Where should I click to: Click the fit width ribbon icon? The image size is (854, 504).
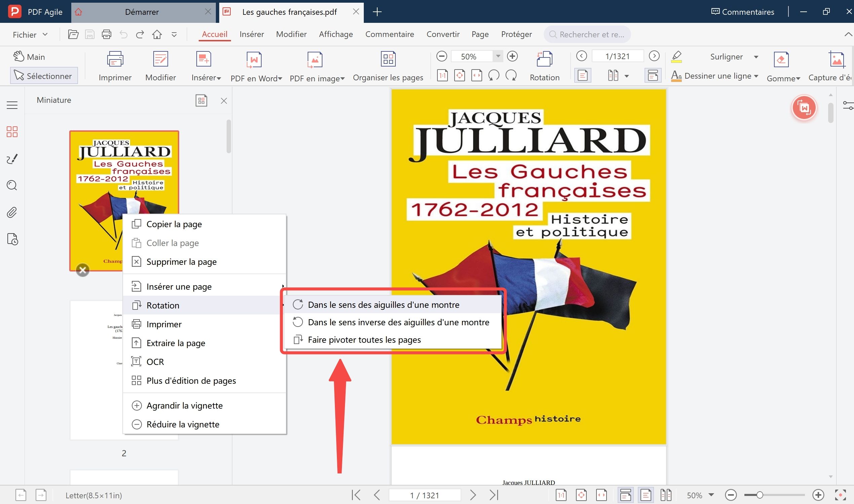click(476, 75)
